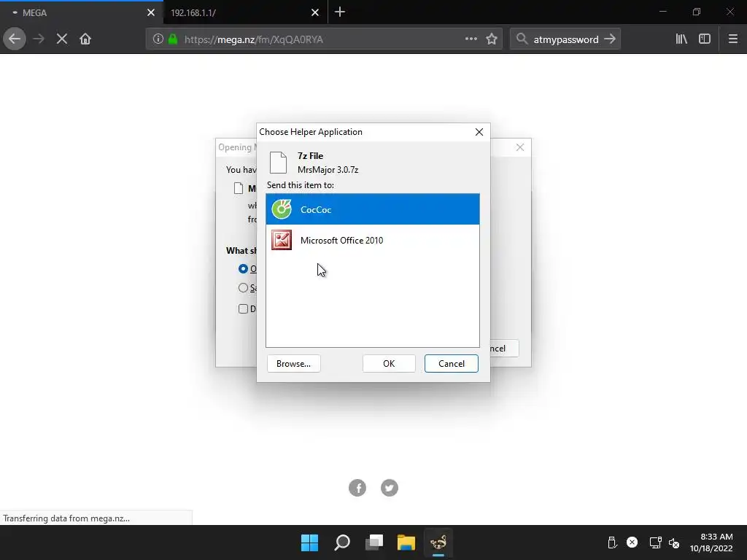Image resolution: width=747 pixels, height=560 pixels.
Task: Close the 192.168.1.1 tab
Action: [x=315, y=13]
